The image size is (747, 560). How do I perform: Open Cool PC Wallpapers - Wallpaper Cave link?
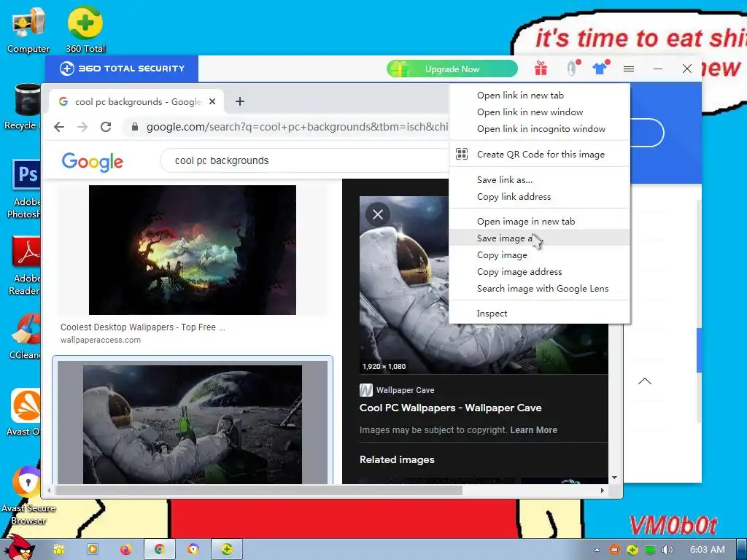point(450,408)
